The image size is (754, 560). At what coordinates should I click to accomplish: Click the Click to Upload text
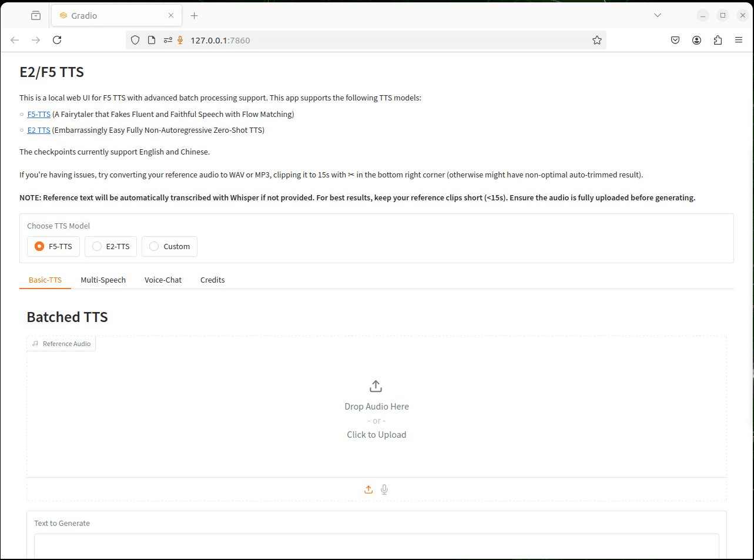coord(377,435)
